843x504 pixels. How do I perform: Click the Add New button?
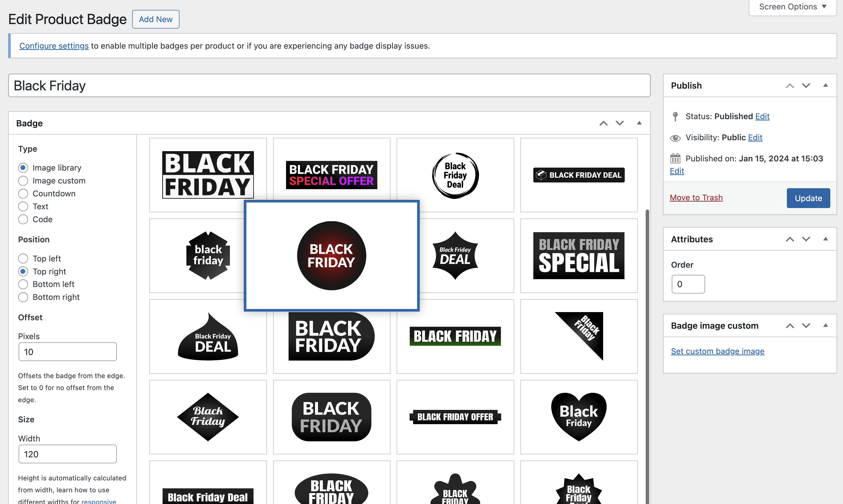155,19
